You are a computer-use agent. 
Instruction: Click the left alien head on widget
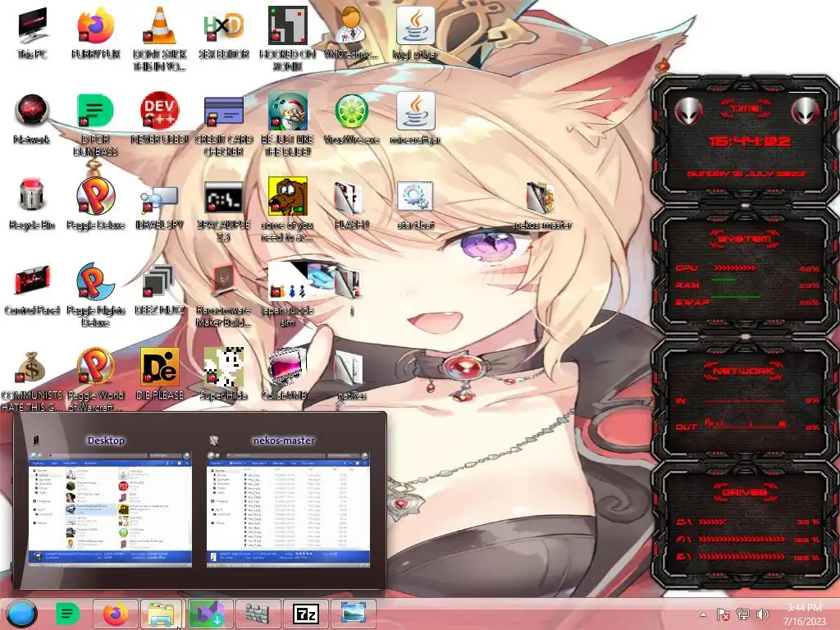pyautogui.click(x=688, y=112)
